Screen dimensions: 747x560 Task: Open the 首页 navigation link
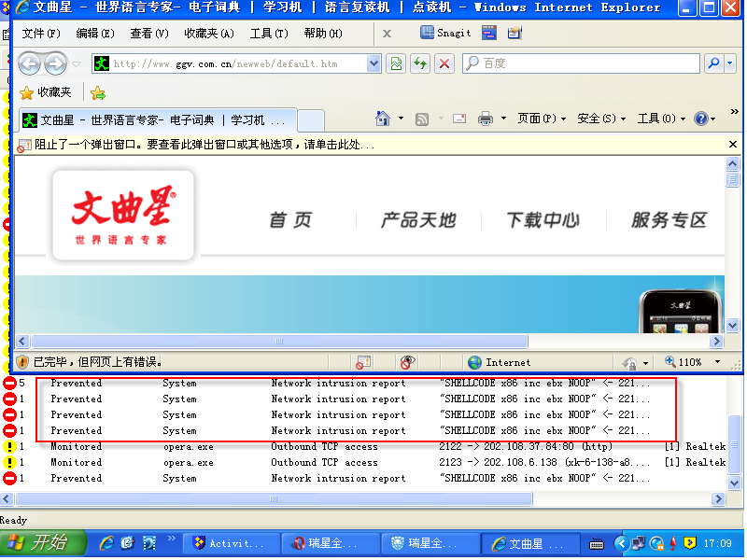[290, 220]
